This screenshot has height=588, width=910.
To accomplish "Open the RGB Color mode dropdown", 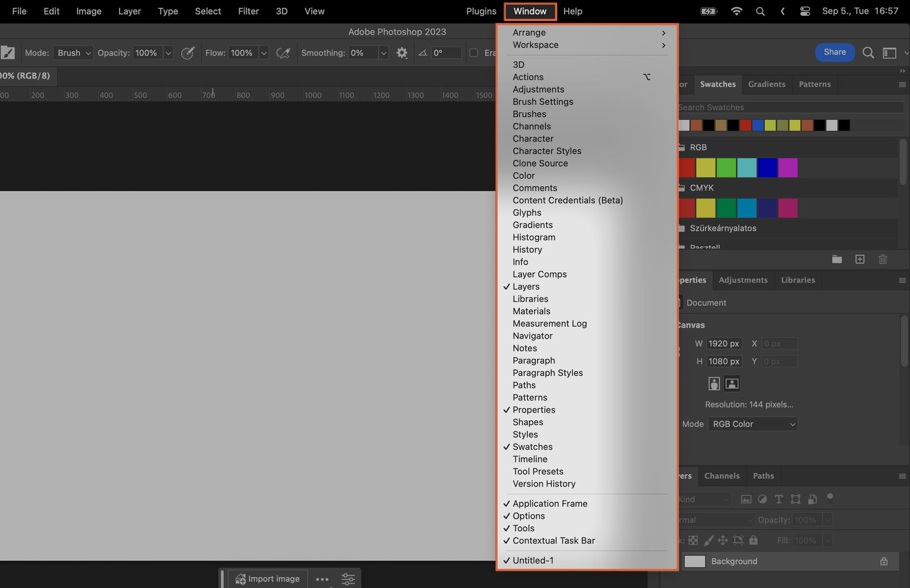I will (x=752, y=424).
